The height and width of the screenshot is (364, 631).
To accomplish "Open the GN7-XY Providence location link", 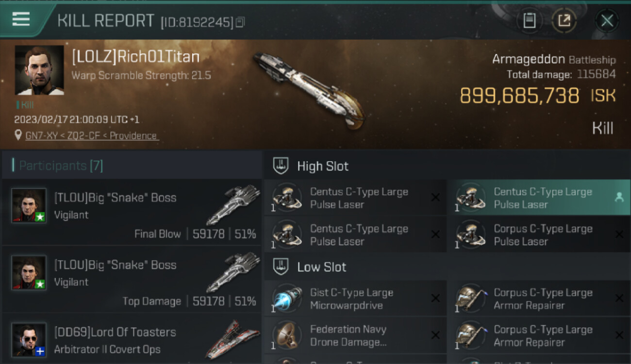I will [91, 136].
